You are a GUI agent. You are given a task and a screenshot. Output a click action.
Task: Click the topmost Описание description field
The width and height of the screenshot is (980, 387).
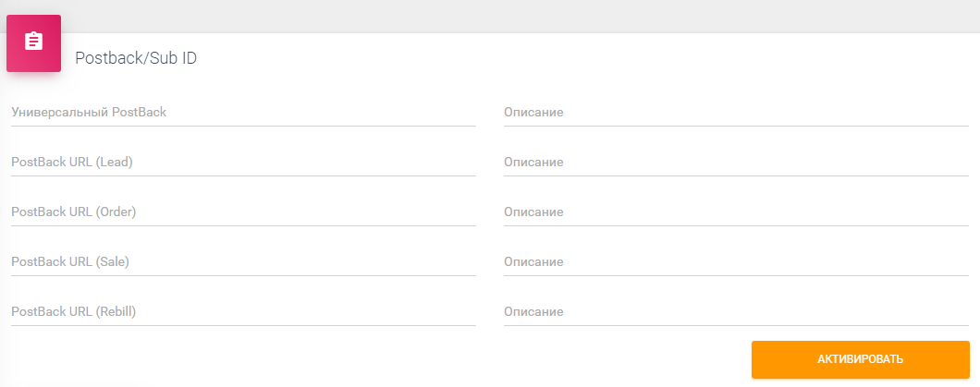(x=736, y=113)
